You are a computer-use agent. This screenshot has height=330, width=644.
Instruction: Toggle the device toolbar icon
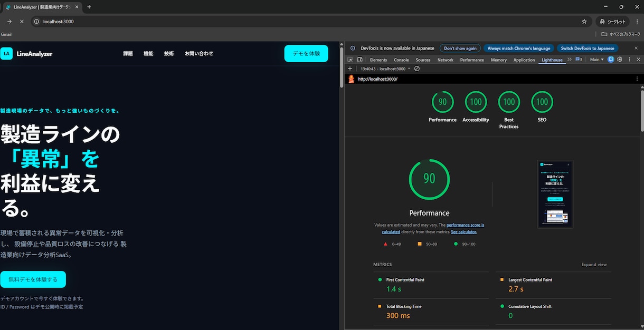359,60
